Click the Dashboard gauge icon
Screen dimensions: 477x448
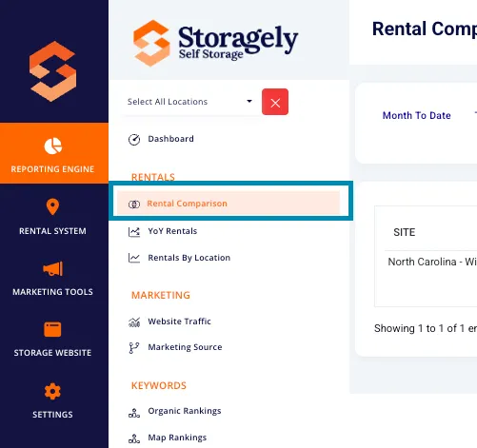pos(134,139)
